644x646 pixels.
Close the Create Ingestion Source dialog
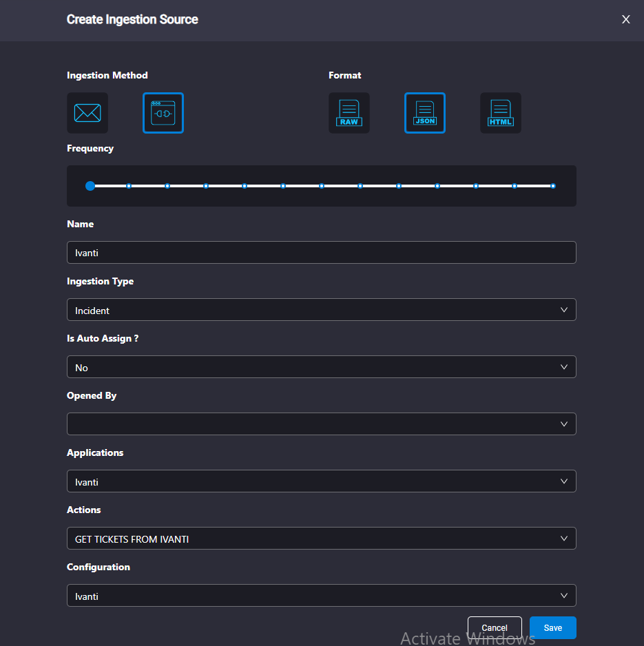coord(625,19)
